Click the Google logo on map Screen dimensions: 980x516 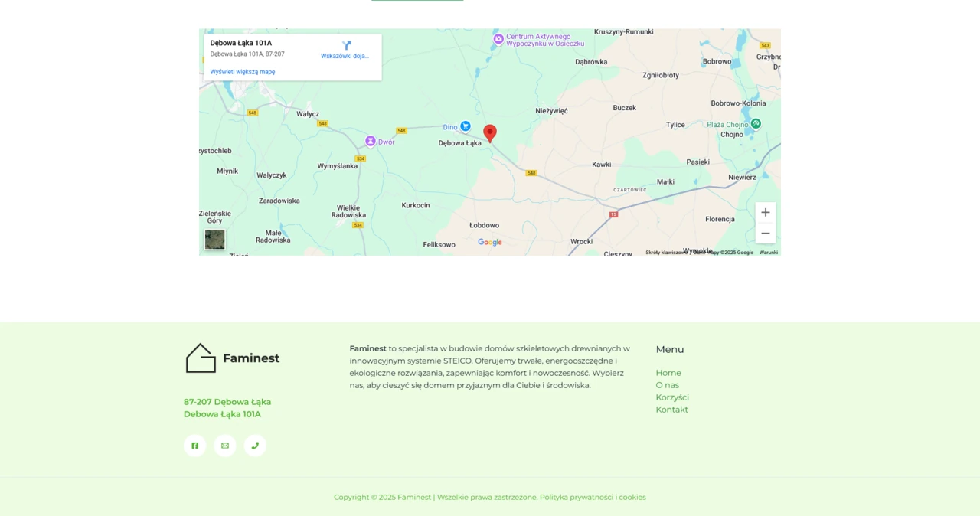pyautogui.click(x=490, y=242)
